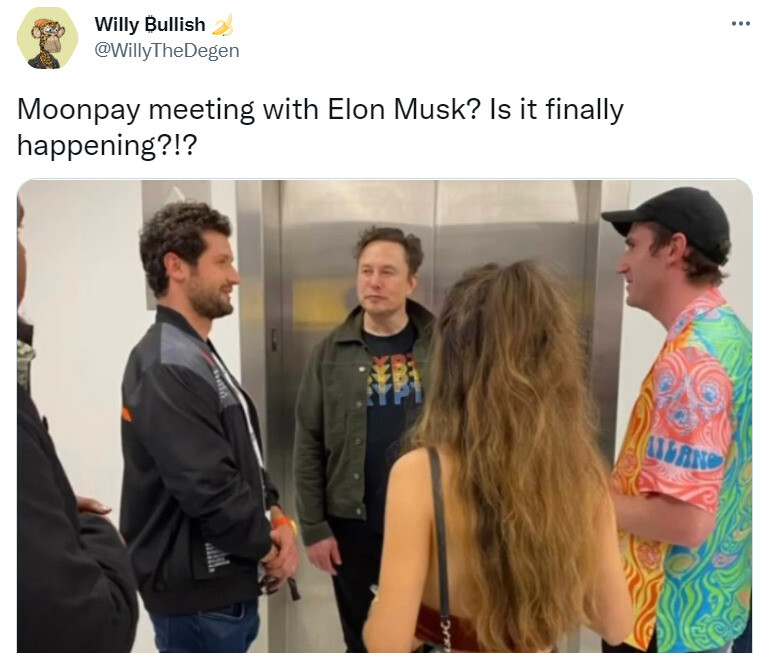This screenshot has width=762, height=653.
Task: Open the @WillyTheDegen handle link
Action: coord(167,50)
